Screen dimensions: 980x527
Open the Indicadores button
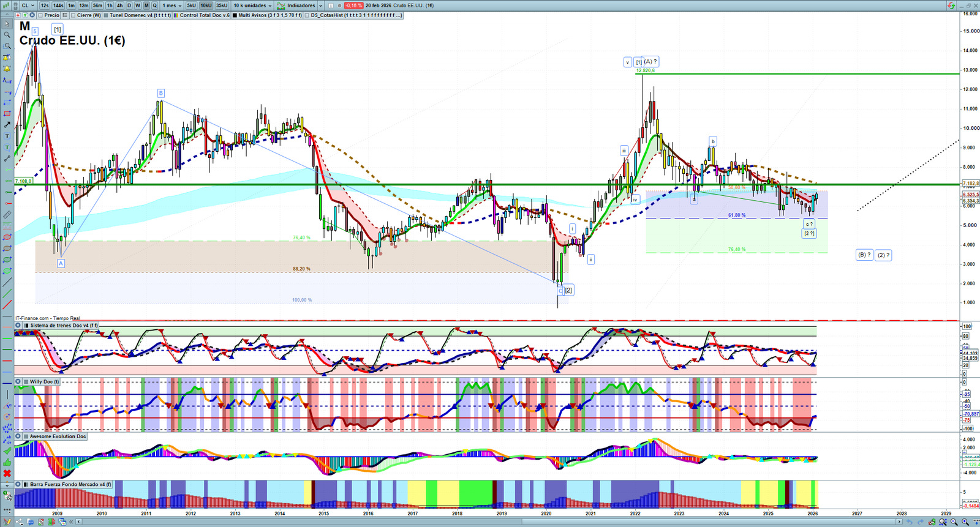point(296,6)
